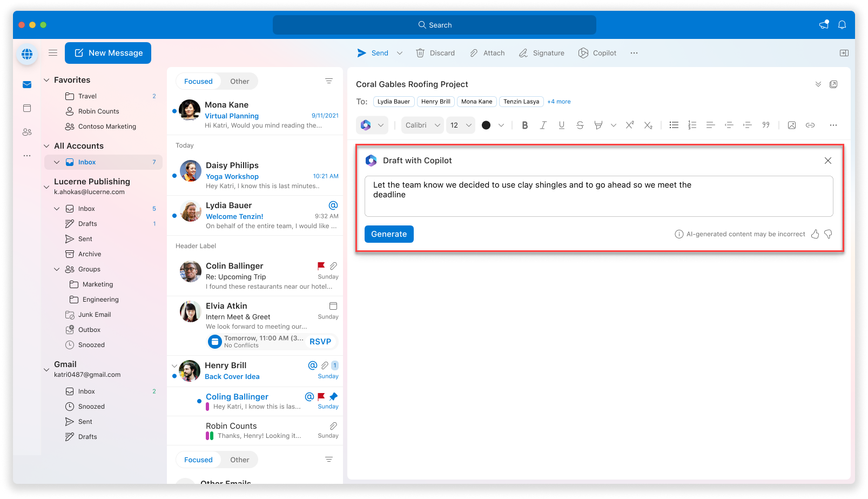This screenshot has height=499, width=868.
Task: Click Discard in the toolbar
Action: [x=435, y=53]
